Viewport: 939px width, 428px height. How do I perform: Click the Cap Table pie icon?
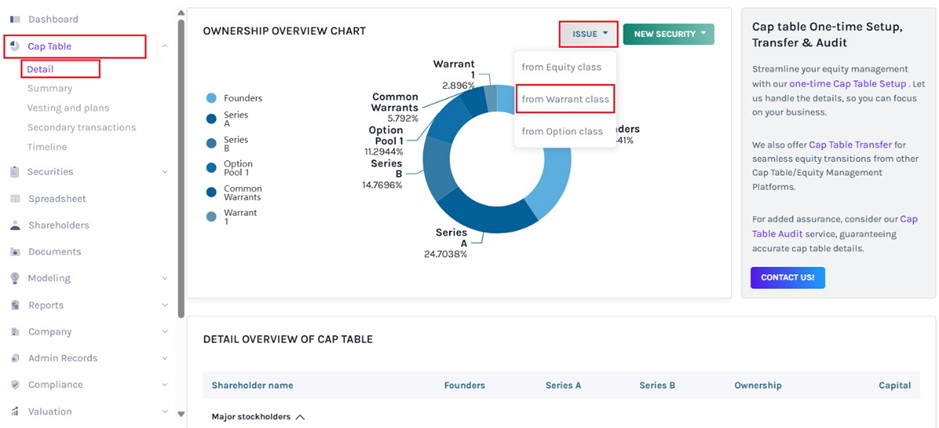[x=15, y=47]
